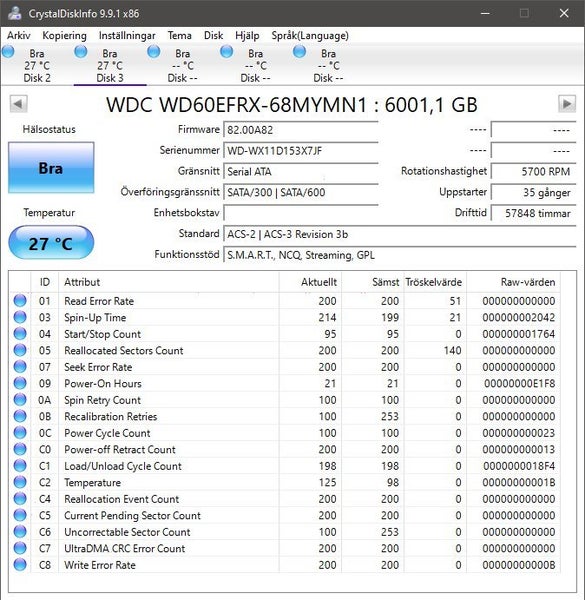Go to next disk with right arrow

coord(567,104)
